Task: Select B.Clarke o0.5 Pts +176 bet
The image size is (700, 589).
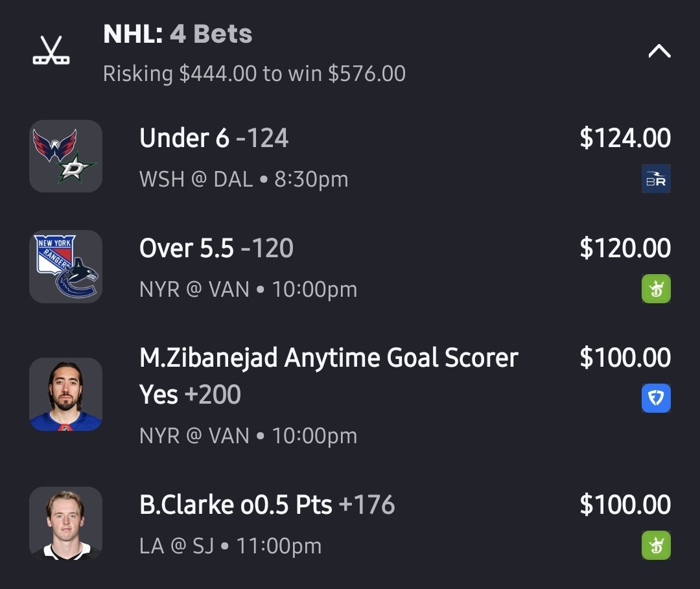Action: click(267, 505)
